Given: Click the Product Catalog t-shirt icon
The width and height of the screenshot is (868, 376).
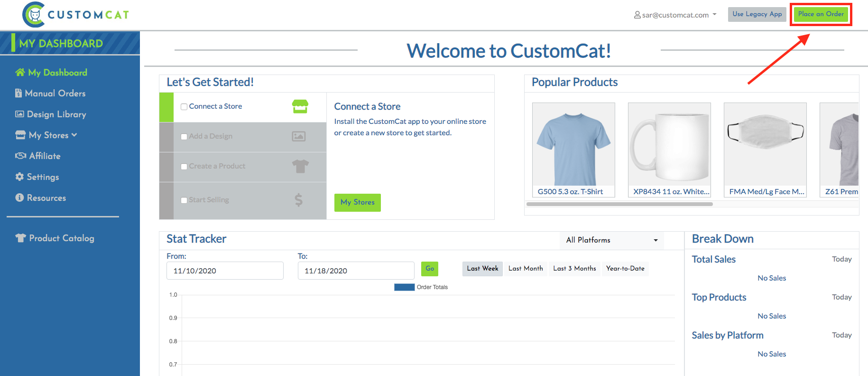Looking at the screenshot, I should pos(20,238).
